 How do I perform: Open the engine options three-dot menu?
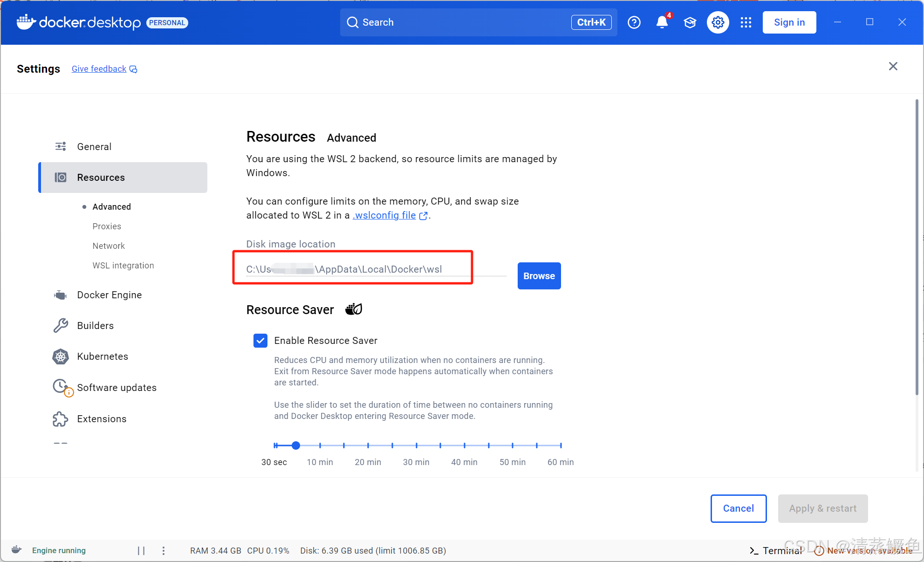coord(164,550)
